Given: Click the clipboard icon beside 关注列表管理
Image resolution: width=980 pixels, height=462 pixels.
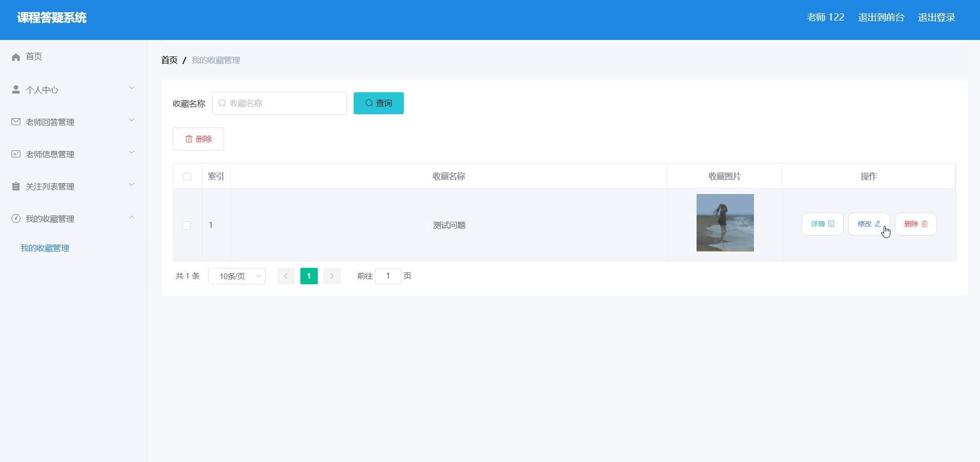Looking at the screenshot, I should (16, 186).
